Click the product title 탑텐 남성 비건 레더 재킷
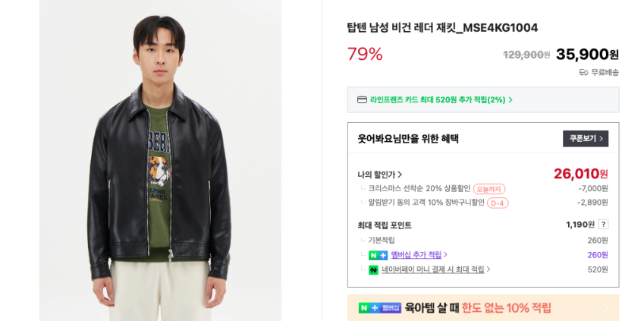This screenshot has width=644, height=321. [442, 28]
